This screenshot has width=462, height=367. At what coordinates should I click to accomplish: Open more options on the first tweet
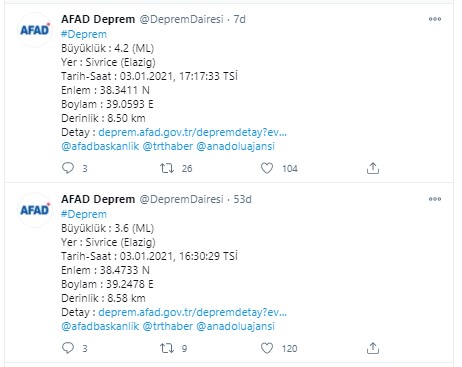[x=435, y=19]
